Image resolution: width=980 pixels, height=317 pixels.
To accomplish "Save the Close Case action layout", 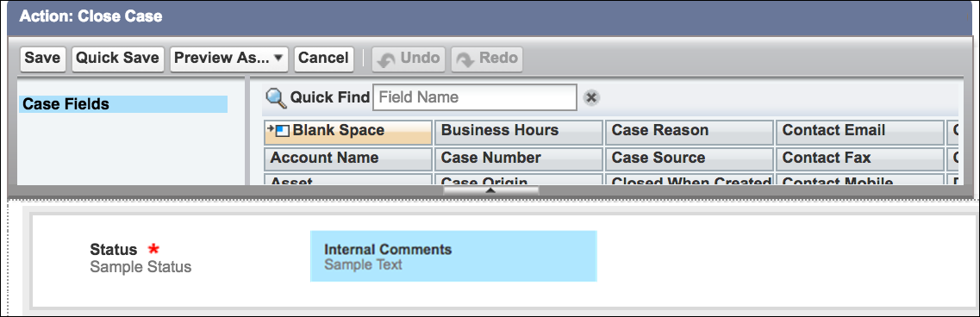I will 42,59.
